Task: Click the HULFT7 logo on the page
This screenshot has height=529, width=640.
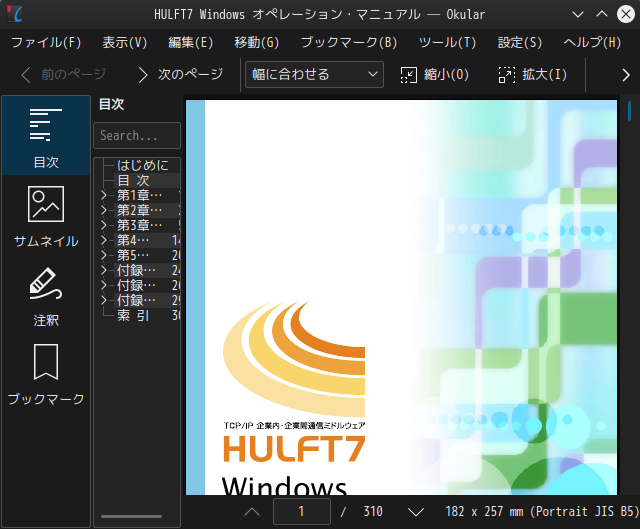Action: point(294,448)
